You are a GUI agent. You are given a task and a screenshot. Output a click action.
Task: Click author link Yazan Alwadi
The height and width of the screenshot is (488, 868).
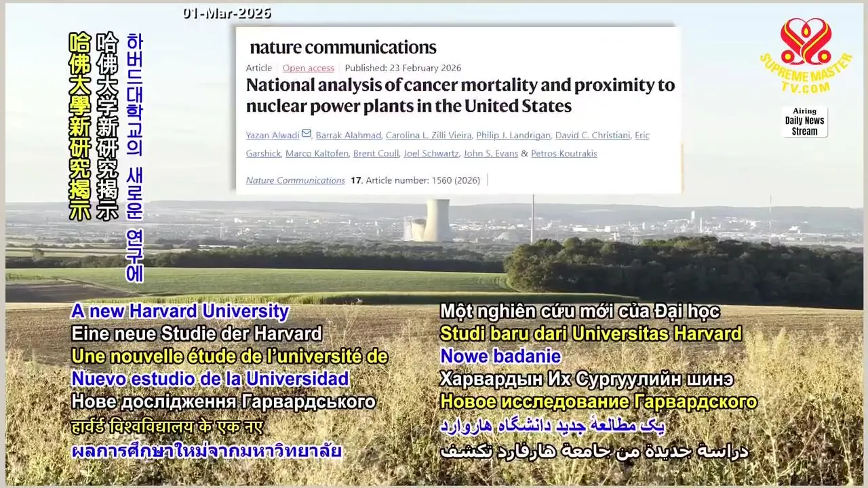click(x=273, y=135)
